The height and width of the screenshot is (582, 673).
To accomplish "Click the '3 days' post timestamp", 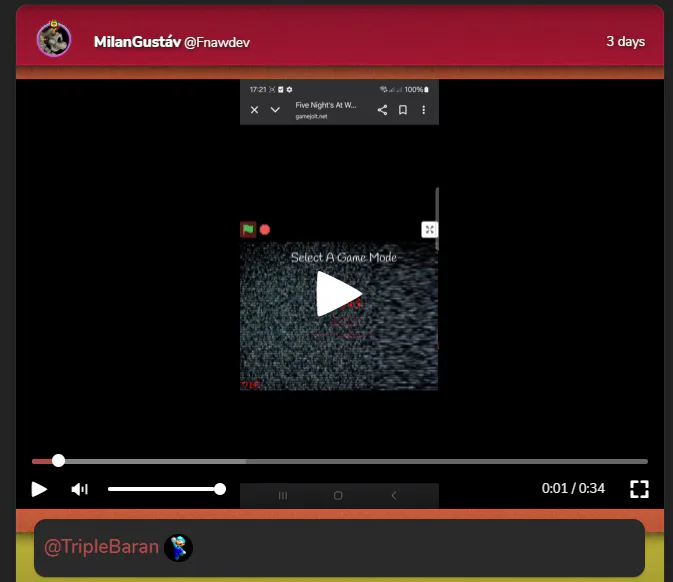I will coord(625,41).
